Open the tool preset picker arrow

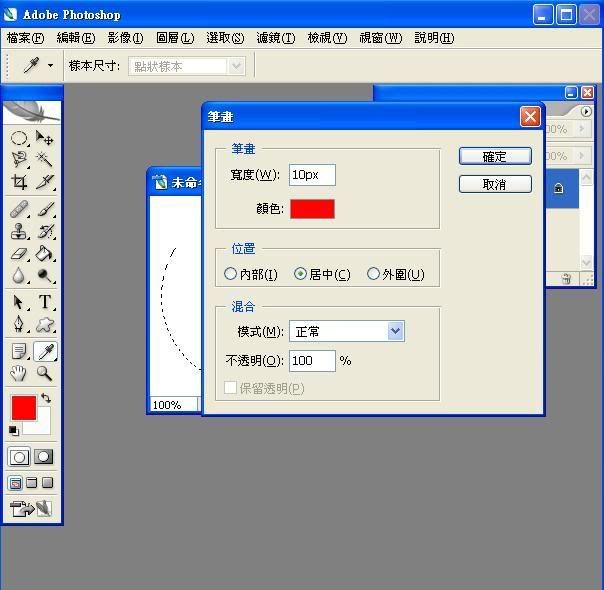pos(50,65)
